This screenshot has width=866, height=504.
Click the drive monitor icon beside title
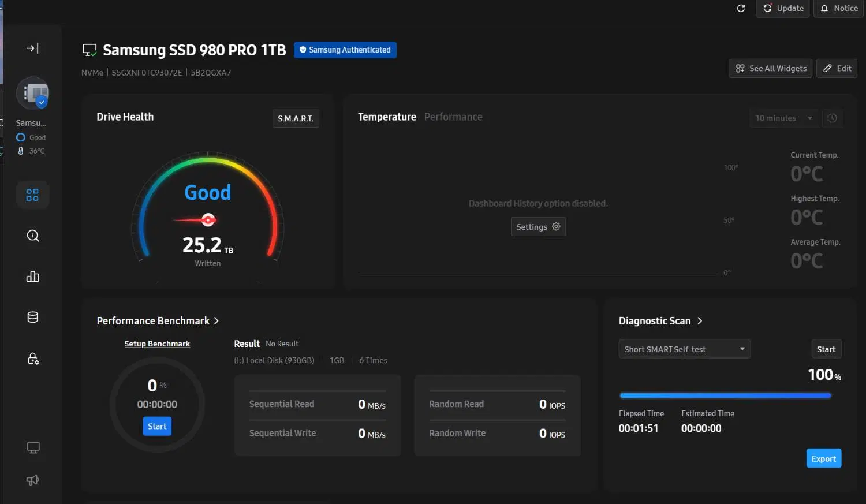point(89,50)
